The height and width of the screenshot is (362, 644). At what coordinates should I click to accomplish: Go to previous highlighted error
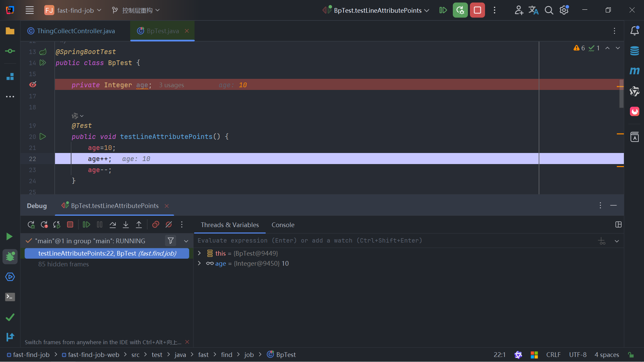coord(607,48)
